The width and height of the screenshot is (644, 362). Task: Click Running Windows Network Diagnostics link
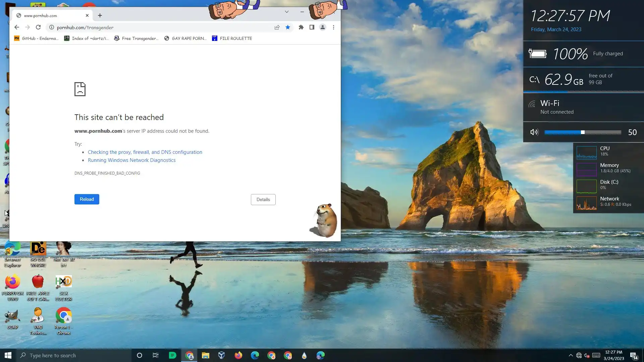pyautogui.click(x=131, y=160)
